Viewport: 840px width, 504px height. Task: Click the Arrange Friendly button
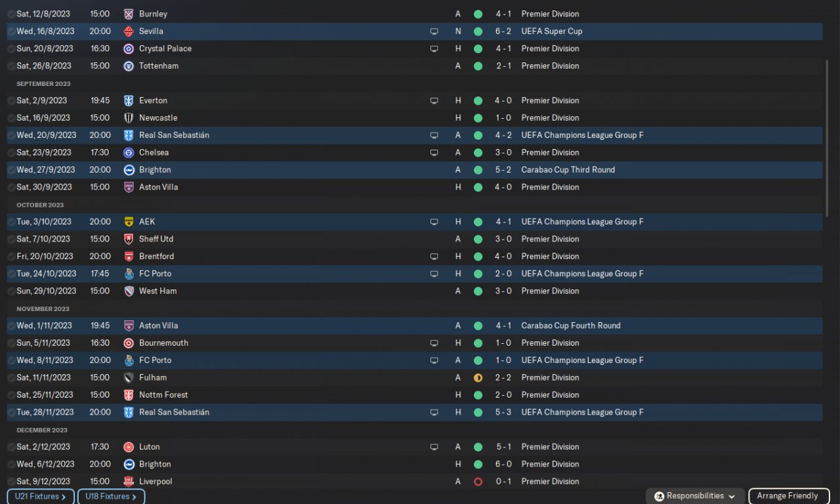(787, 496)
